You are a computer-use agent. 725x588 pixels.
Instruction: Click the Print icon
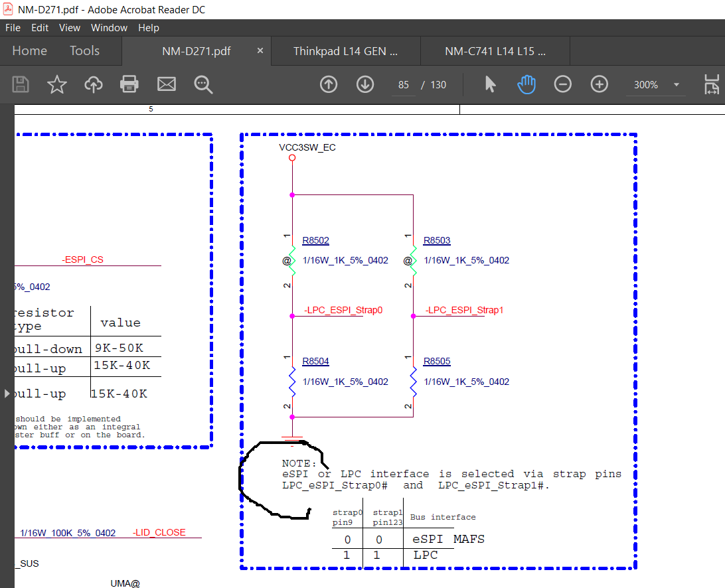click(129, 84)
